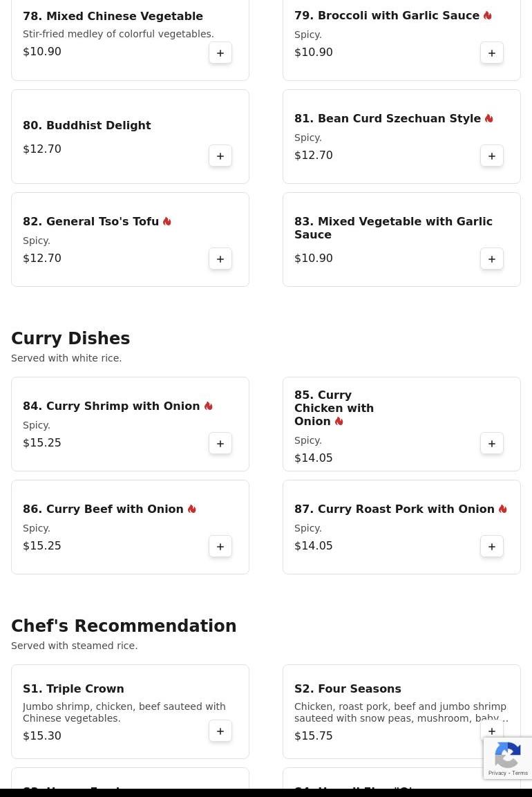Screen dimensions: 532x797
Task: Add Curry Shrimp with Onion to cart
Action: pyautogui.click(x=220, y=444)
